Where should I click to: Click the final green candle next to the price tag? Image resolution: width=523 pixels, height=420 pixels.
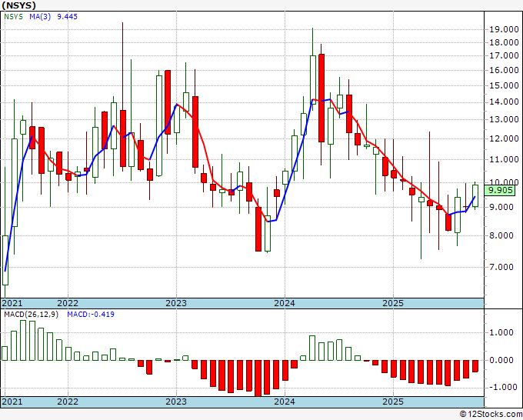475,195
